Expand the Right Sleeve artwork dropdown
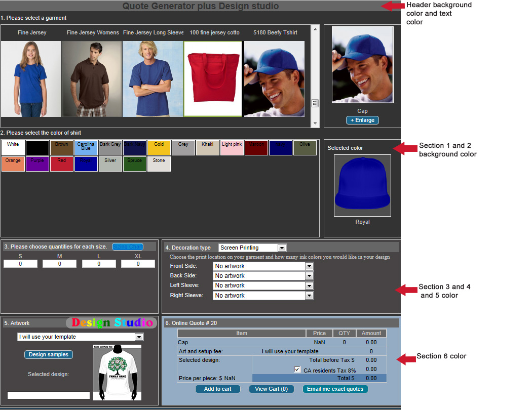The width and height of the screenshot is (532, 410). click(x=263, y=296)
